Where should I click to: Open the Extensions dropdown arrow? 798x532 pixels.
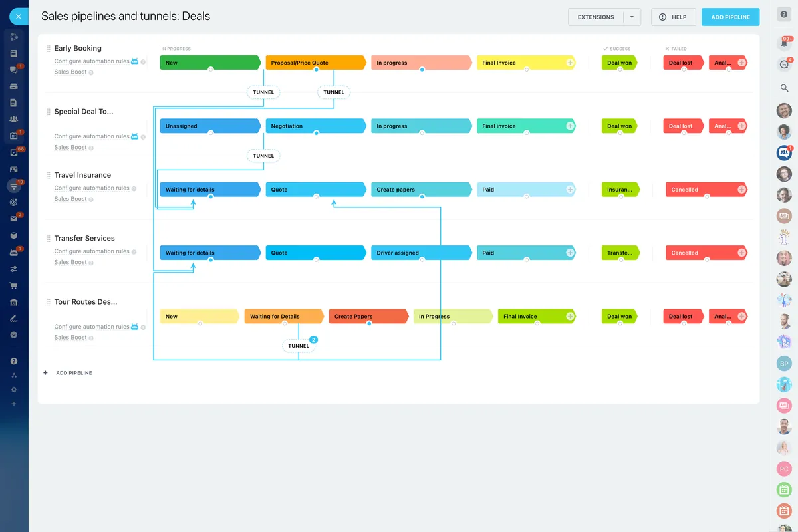632,17
